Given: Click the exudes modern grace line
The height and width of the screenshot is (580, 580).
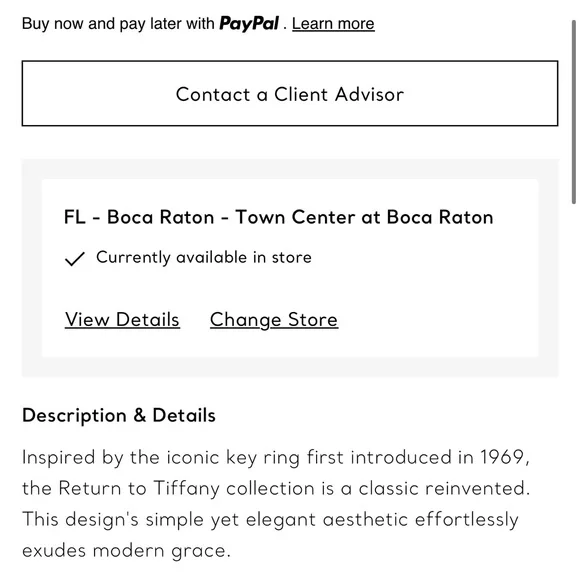Looking at the screenshot, I should tap(127, 551).
